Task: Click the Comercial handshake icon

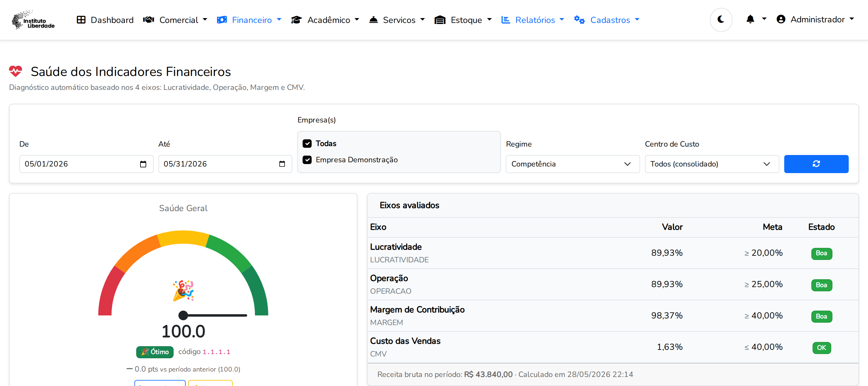Action: tap(149, 20)
